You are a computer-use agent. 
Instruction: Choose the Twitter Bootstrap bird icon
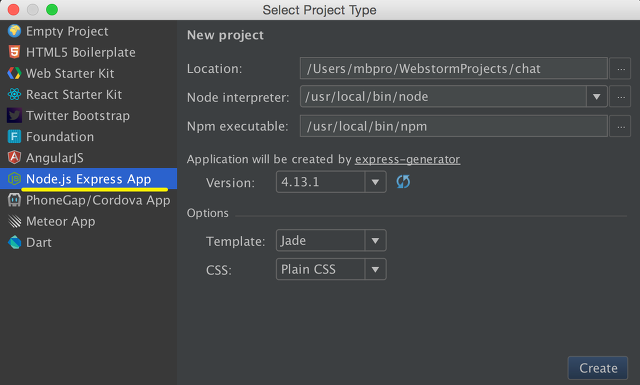14,116
